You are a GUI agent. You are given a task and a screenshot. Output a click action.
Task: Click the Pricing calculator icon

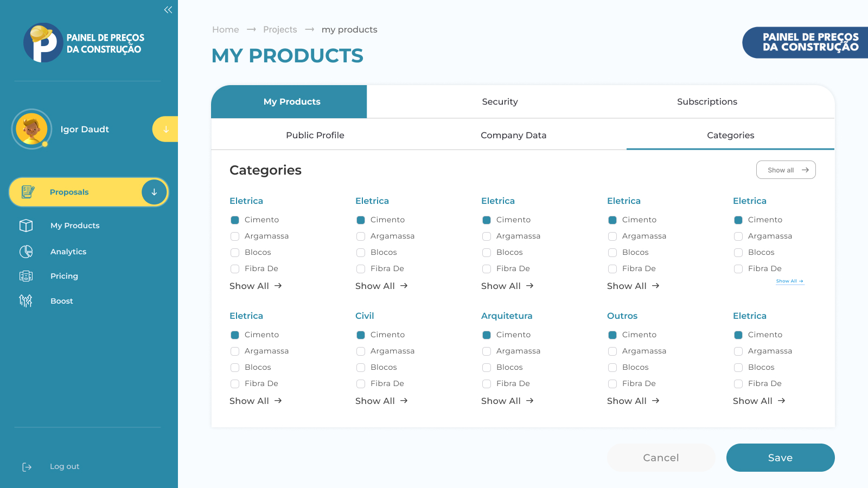pos(26,276)
